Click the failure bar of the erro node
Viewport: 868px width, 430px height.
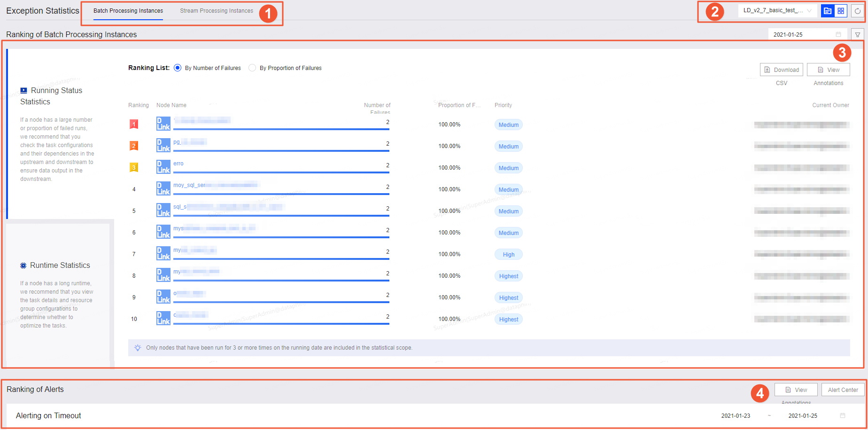(281, 172)
